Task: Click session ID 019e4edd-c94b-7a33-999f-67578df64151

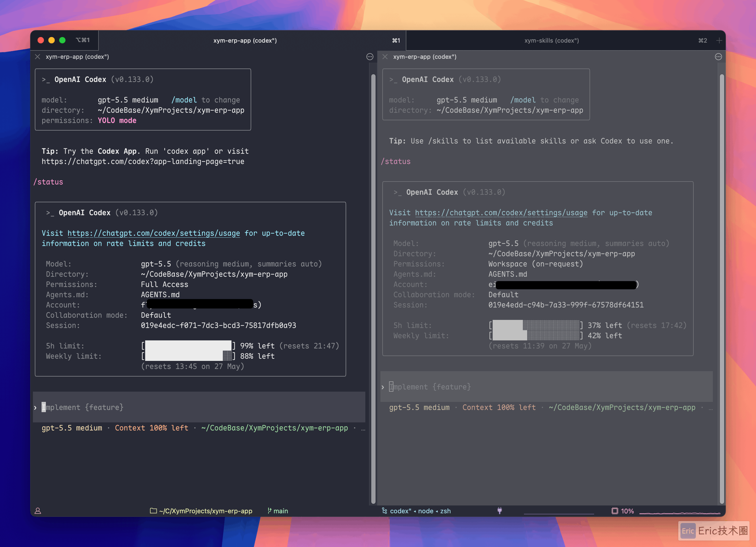Action: tap(566, 305)
